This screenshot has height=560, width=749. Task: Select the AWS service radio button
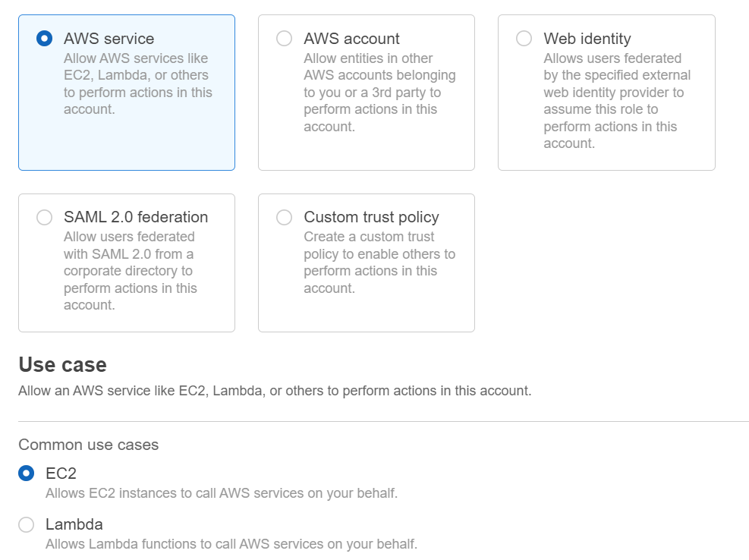45,38
